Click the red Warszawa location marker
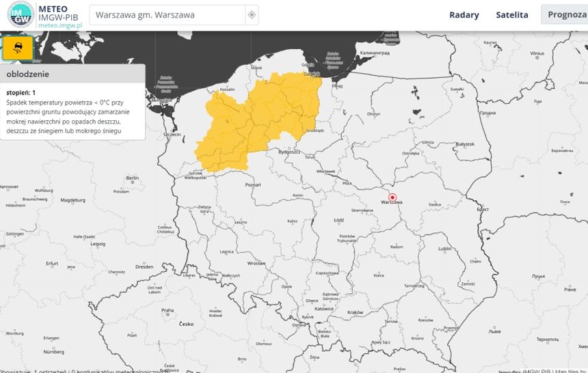The width and height of the screenshot is (588, 373). pos(392,197)
